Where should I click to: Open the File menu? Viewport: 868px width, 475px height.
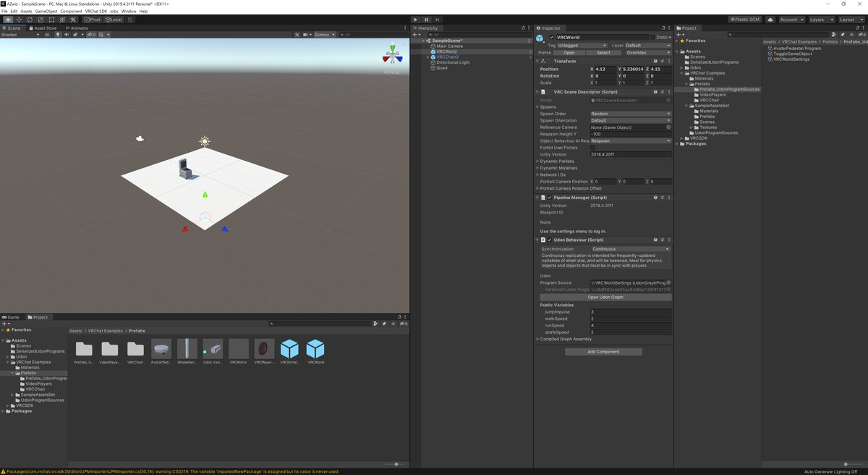click(4, 12)
